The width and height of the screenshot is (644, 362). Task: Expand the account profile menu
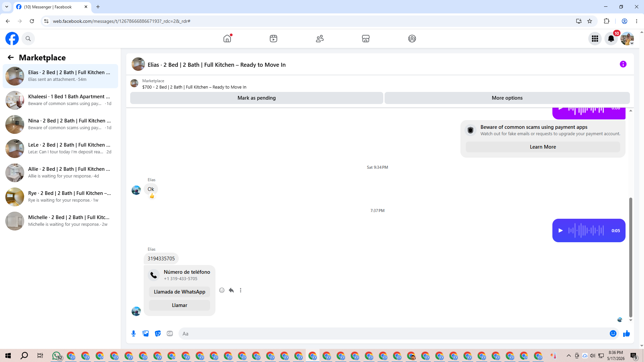627,39
